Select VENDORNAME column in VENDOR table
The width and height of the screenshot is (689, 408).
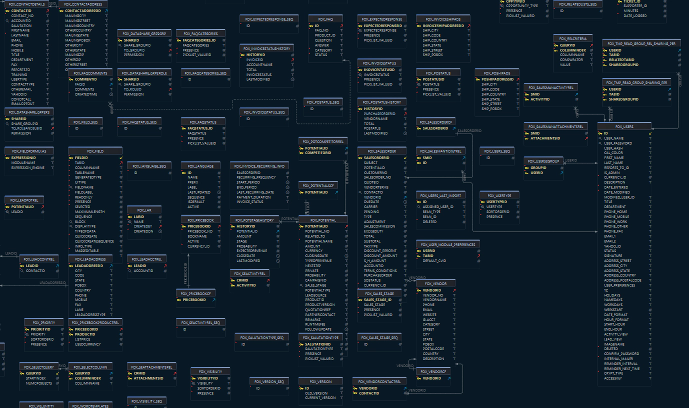coord(434,300)
